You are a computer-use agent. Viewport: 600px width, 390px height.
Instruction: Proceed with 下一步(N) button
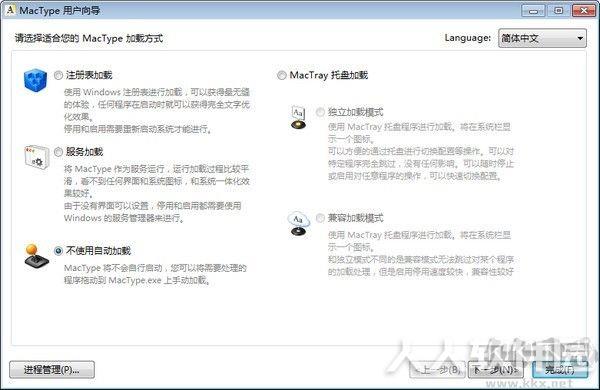496,370
